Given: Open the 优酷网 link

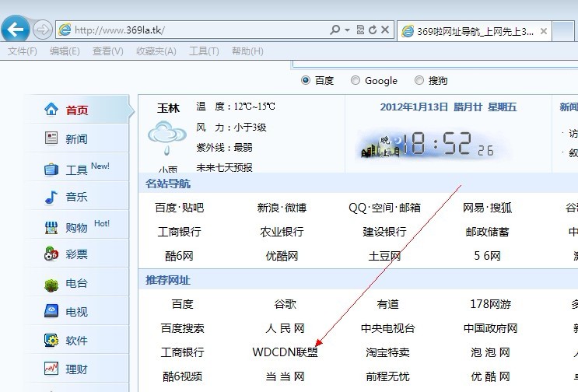Looking at the screenshot, I should pos(282,256).
